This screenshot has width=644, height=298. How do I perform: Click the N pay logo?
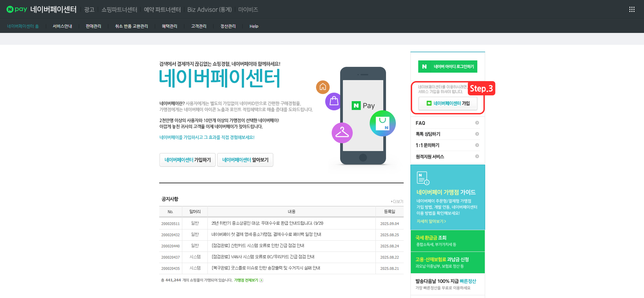pyautogui.click(x=17, y=9)
